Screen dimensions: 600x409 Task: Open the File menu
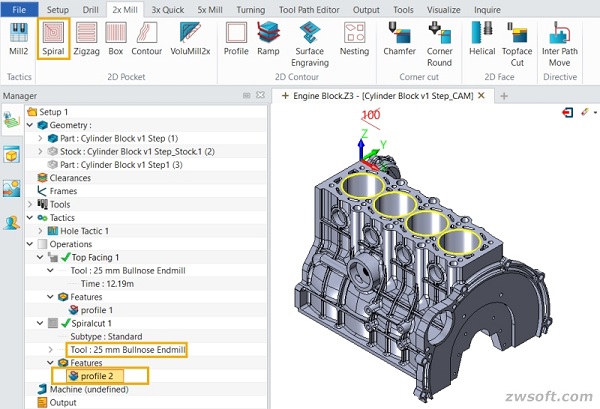[19, 10]
